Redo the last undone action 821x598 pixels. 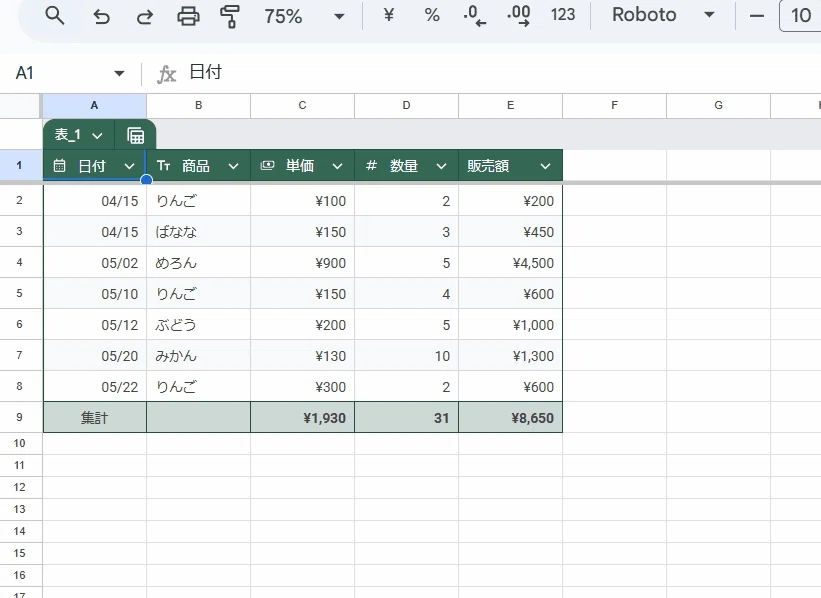[145, 17]
